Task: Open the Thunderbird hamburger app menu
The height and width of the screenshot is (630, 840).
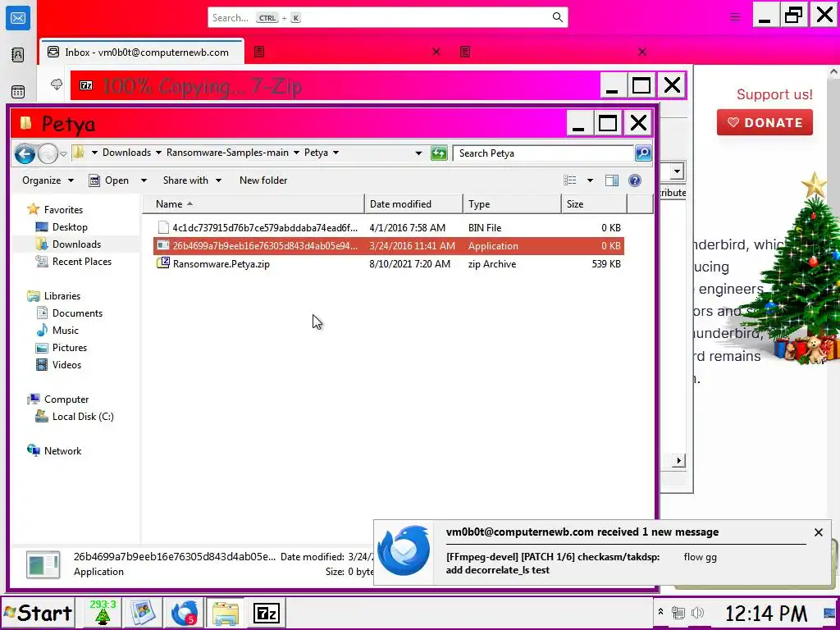Action: (x=734, y=17)
